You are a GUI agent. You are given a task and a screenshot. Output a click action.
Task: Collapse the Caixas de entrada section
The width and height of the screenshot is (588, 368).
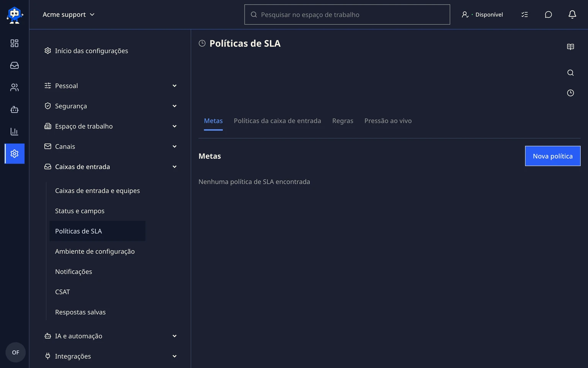pyautogui.click(x=111, y=167)
